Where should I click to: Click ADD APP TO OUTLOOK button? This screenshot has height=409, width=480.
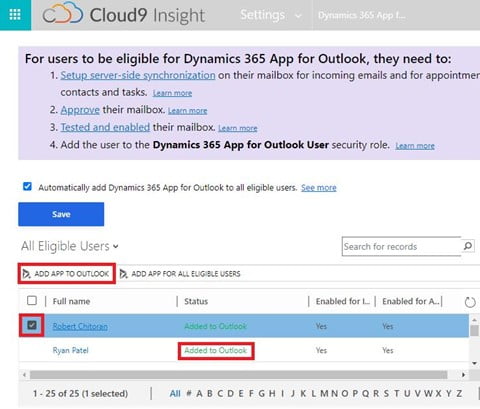coord(66,274)
